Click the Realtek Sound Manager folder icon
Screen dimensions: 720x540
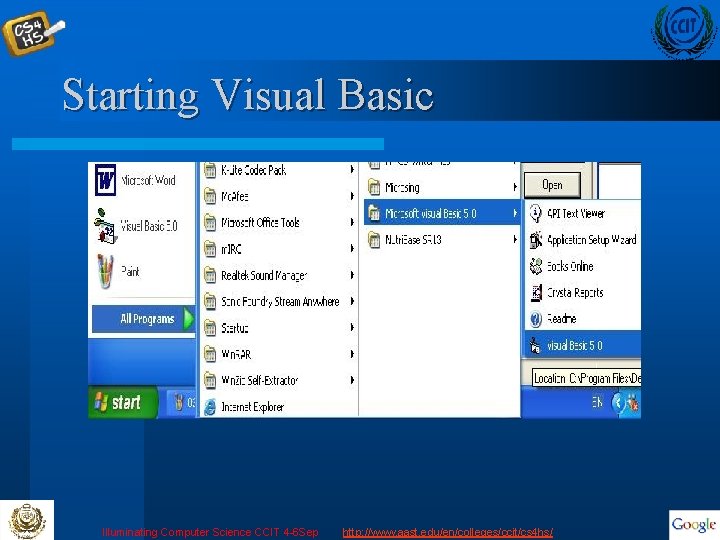[x=210, y=275]
